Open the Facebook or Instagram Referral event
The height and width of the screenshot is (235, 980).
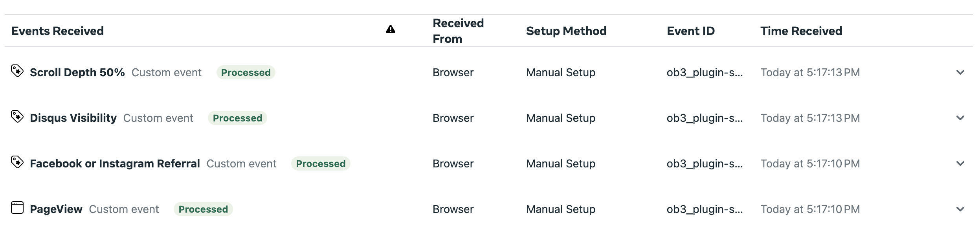tap(115, 163)
